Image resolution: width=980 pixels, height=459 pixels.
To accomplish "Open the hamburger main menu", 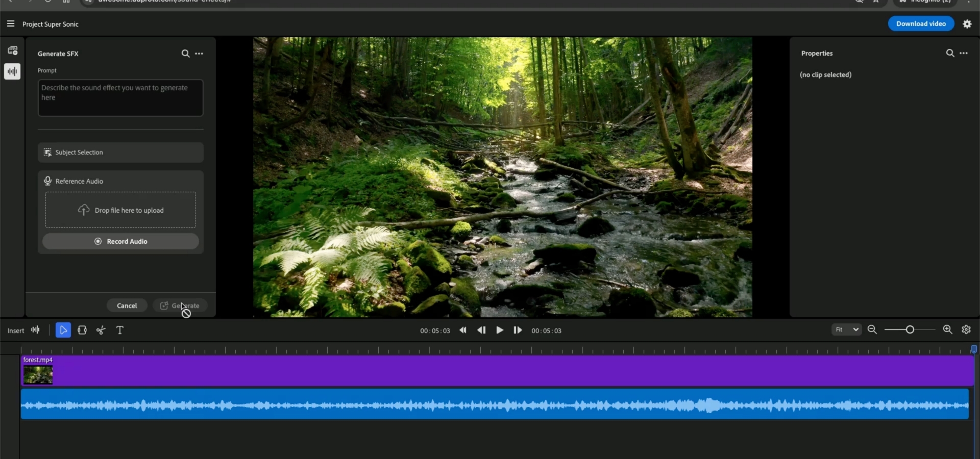I will [x=10, y=24].
